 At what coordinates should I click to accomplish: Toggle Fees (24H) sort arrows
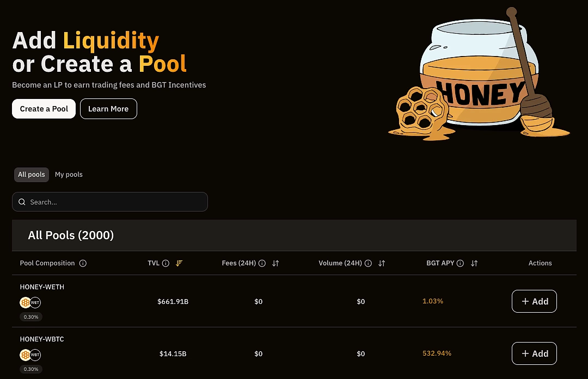pos(275,263)
